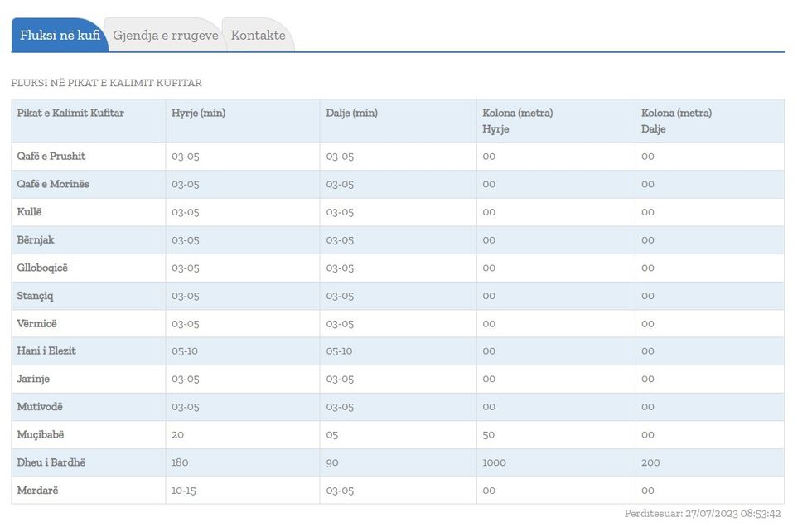
Task: Switch to the Gjendja e rrugëve tab
Action: pyautogui.click(x=166, y=36)
